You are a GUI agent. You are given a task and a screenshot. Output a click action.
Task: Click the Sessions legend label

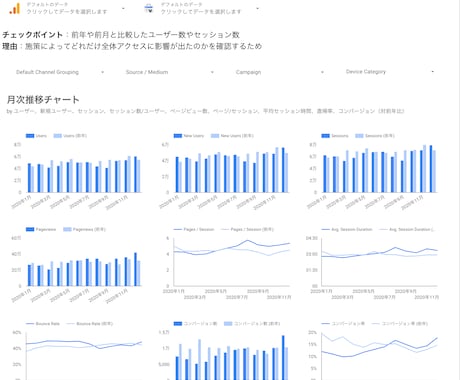tap(340, 136)
